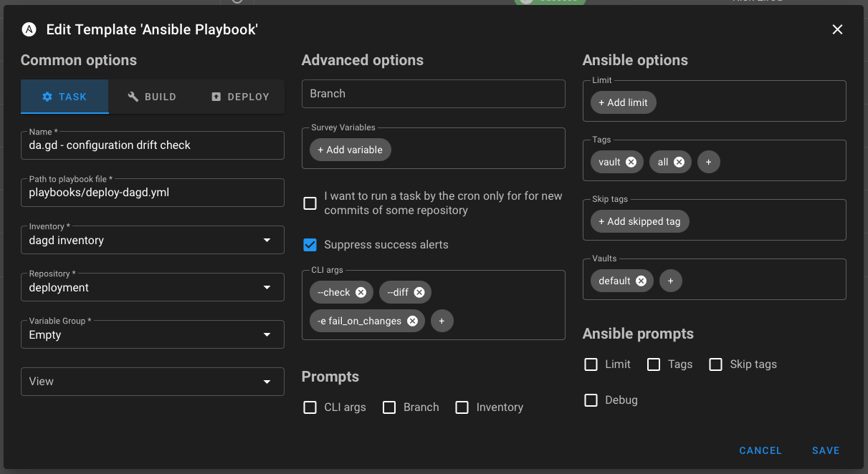
Task: Remove the '-e fail_on_changes' argument
Action: click(x=412, y=321)
